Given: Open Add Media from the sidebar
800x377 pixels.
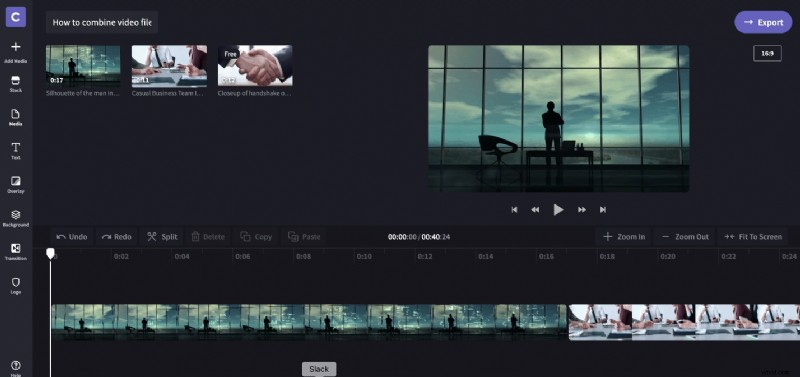Looking at the screenshot, I should click(16, 52).
